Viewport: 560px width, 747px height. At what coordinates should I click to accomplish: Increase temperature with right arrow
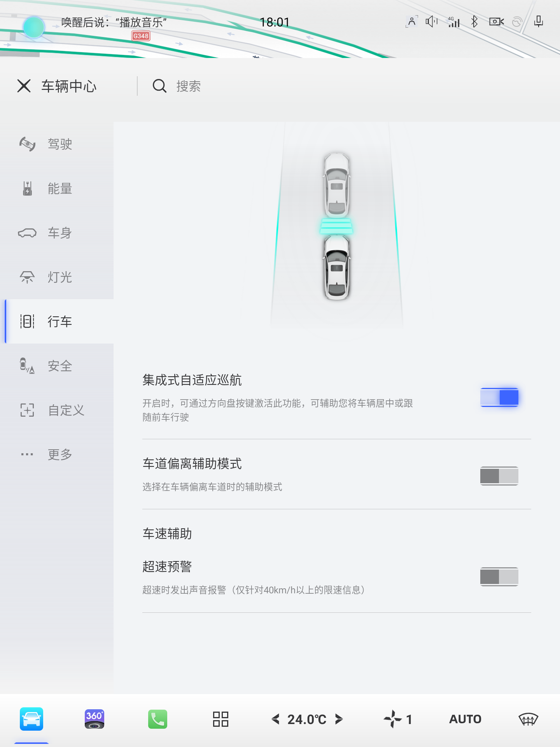[339, 719]
